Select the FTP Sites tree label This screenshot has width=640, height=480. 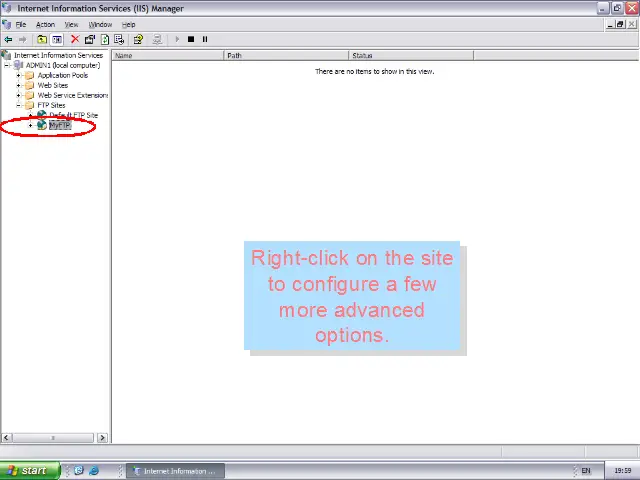coord(51,105)
